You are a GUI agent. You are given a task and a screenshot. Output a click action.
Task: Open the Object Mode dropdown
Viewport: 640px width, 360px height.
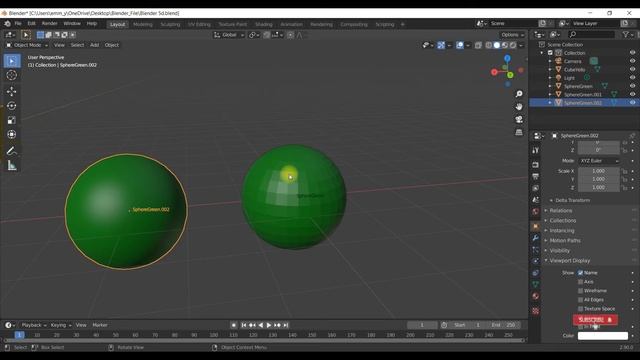coord(27,45)
